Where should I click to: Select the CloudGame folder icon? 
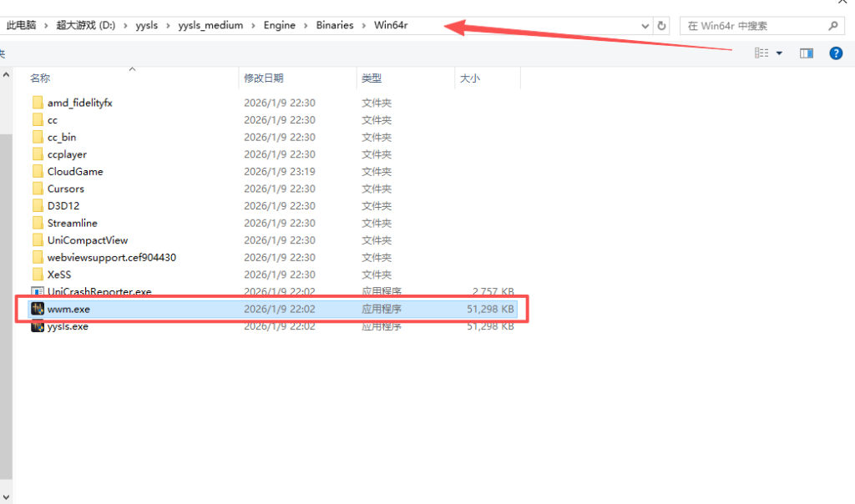38,172
